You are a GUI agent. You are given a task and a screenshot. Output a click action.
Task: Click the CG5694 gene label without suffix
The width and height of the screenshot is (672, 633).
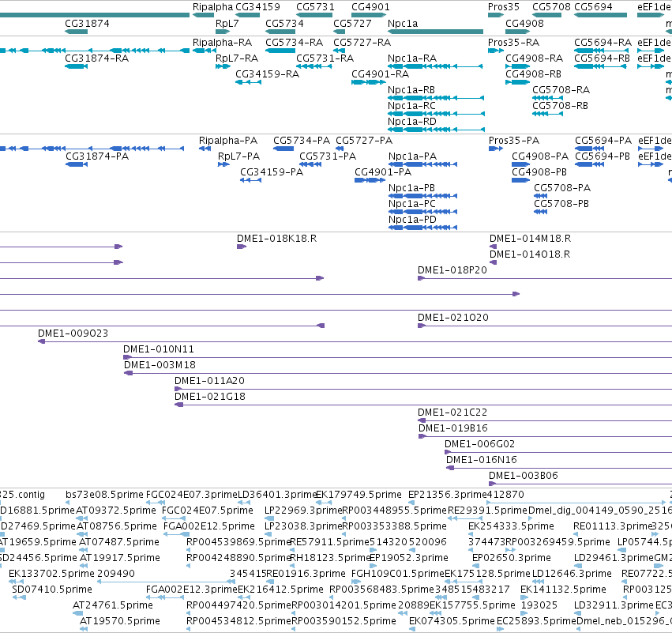pyautogui.click(x=594, y=7)
